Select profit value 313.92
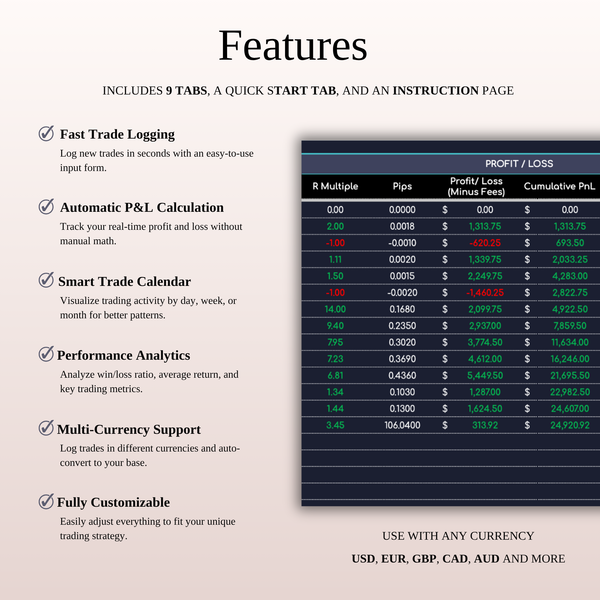The height and width of the screenshot is (600, 600). (x=485, y=425)
